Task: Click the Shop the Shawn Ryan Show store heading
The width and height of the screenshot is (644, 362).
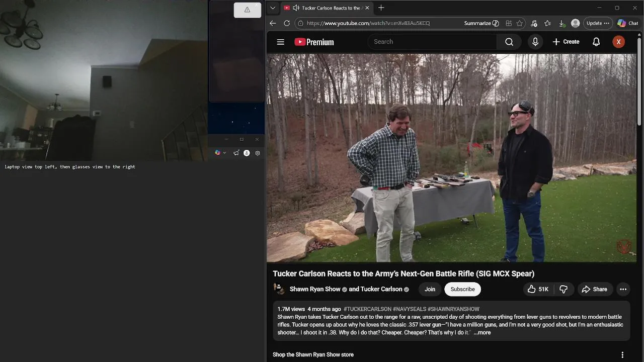Action: [x=313, y=354]
